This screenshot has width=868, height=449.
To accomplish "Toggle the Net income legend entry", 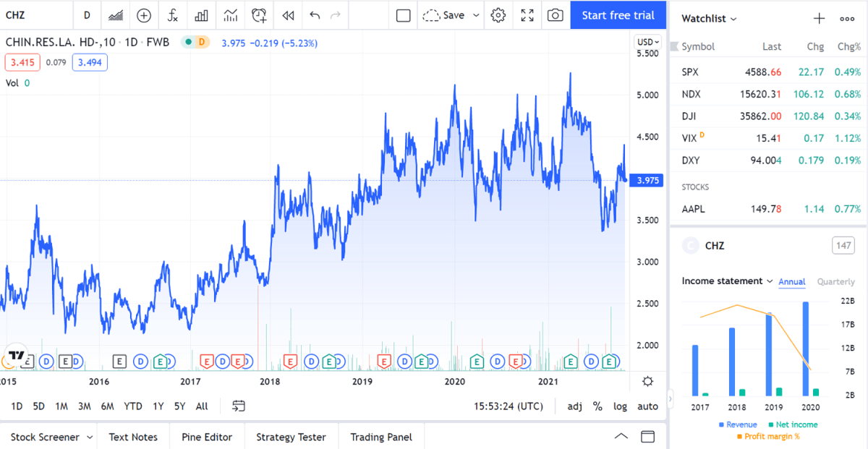I will point(793,424).
